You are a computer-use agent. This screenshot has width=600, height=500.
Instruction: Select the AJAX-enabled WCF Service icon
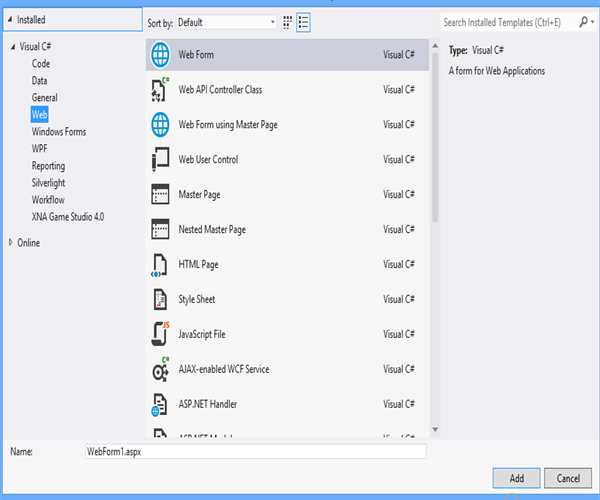[160, 369]
